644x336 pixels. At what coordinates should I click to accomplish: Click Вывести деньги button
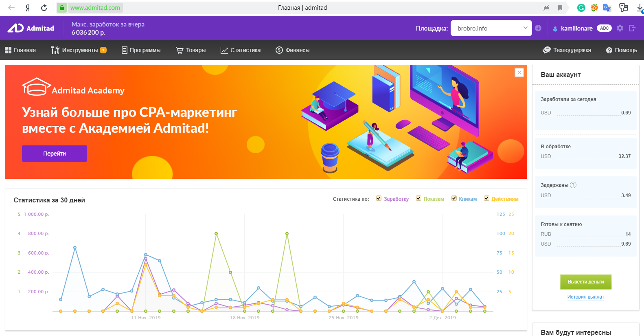coord(586,282)
